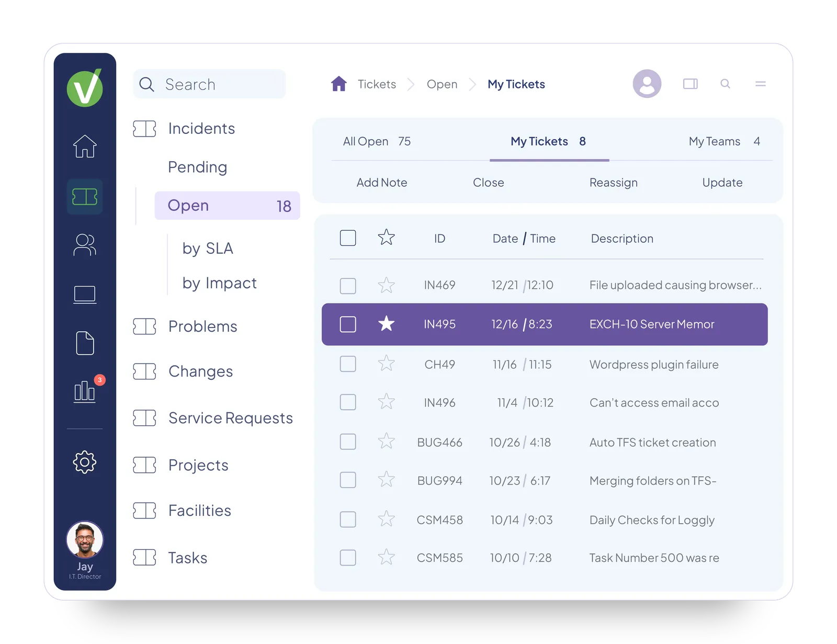837x644 pixels.
Task: Open the Home icon in dark sidebar
Action: point(85,146)
